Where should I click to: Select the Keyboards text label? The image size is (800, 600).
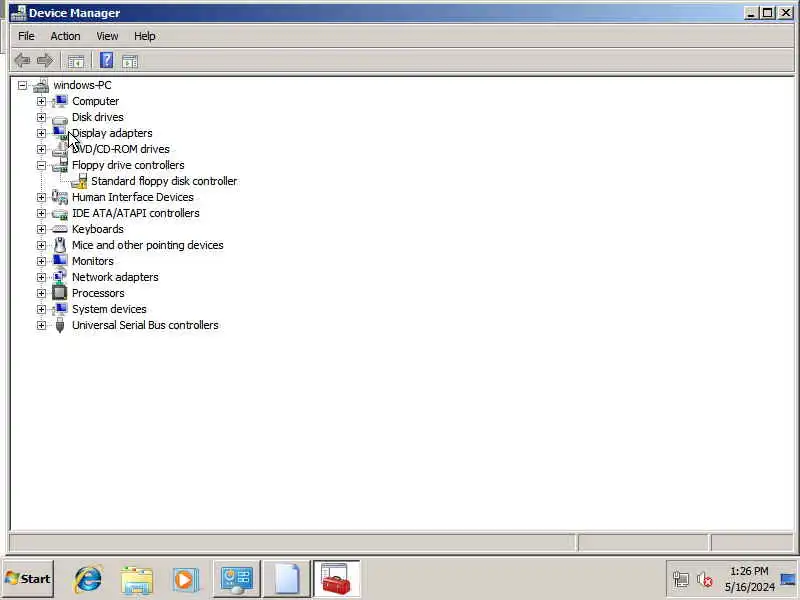[98, 229]
